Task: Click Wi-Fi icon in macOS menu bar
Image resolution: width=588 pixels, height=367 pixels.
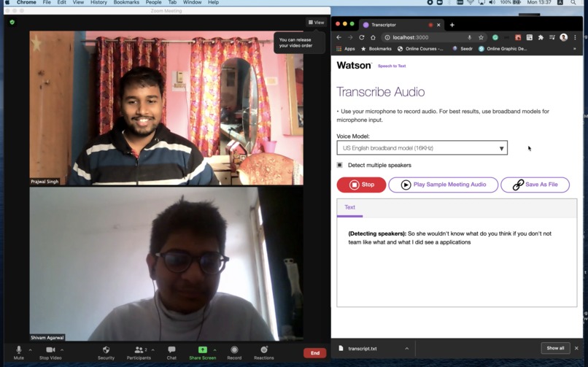Action: pos(471,2)
